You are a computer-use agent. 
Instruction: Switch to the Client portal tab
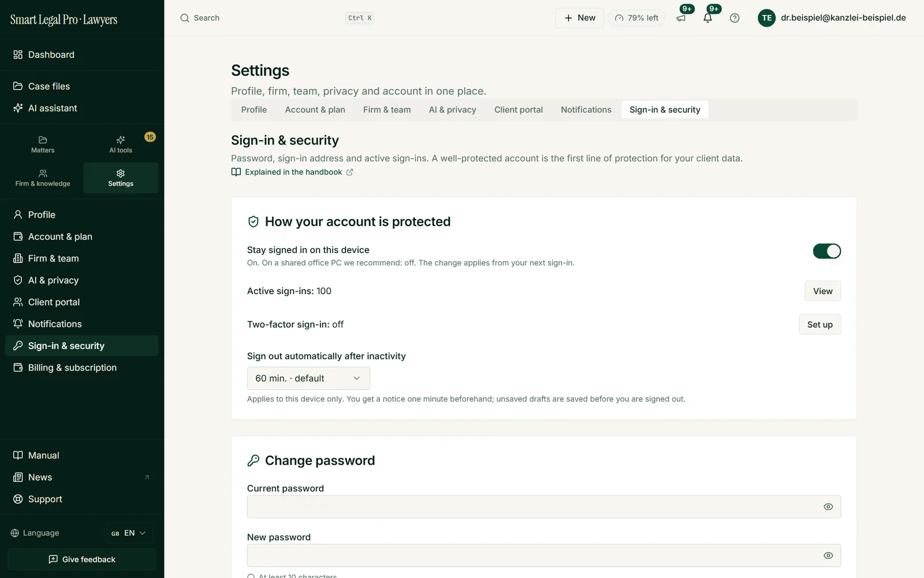[x=519, y=110]
